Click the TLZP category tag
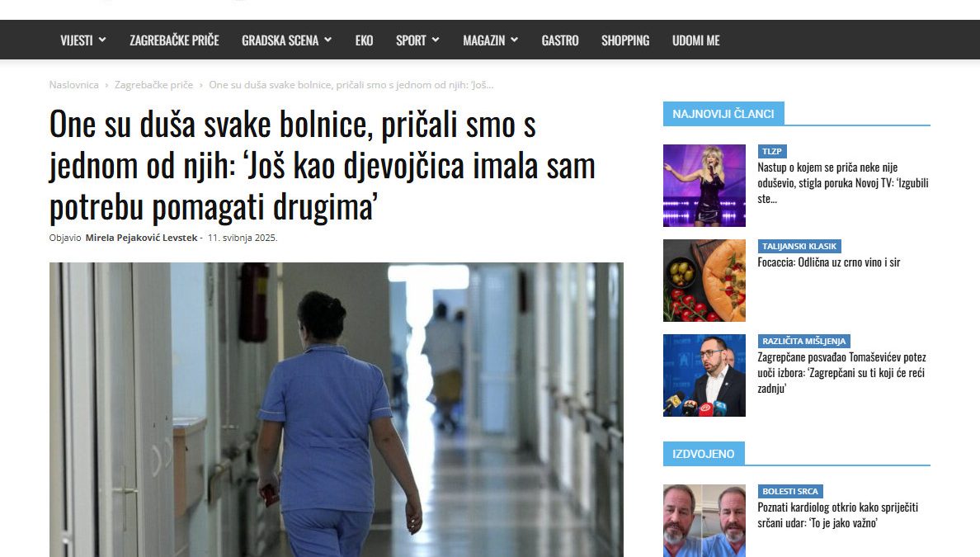 772,151
